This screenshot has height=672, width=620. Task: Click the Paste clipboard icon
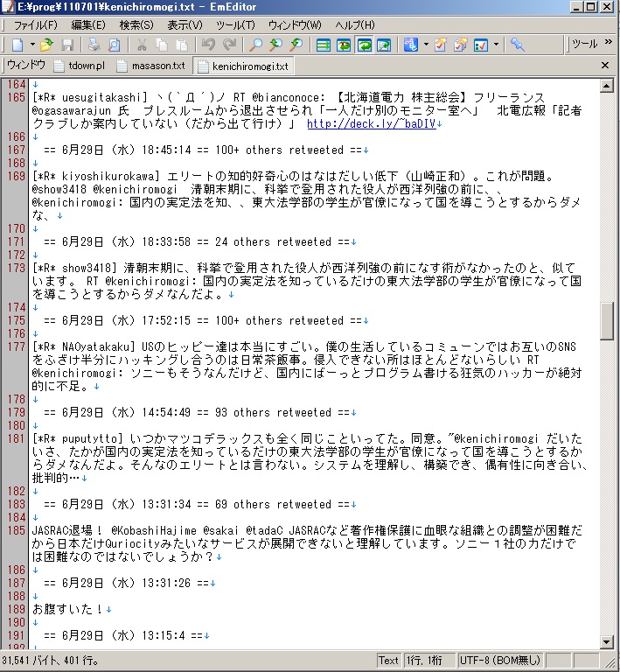pos(182,45)
